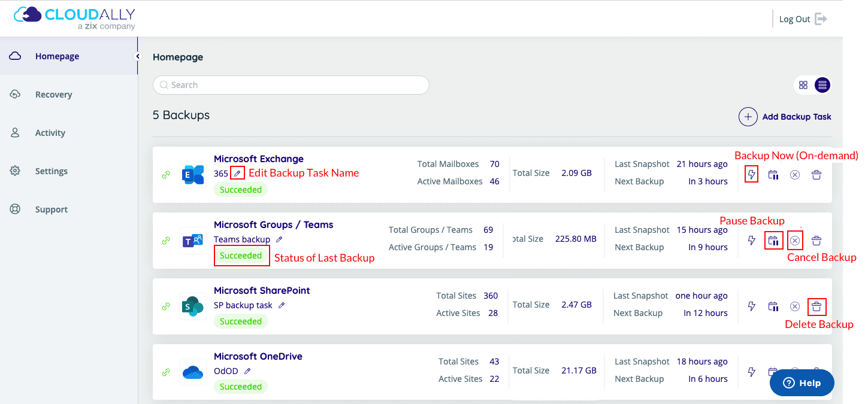Screen dimensions: 868x404
Task: Click the OneDrive app icon
Action: tap(193, 372)
